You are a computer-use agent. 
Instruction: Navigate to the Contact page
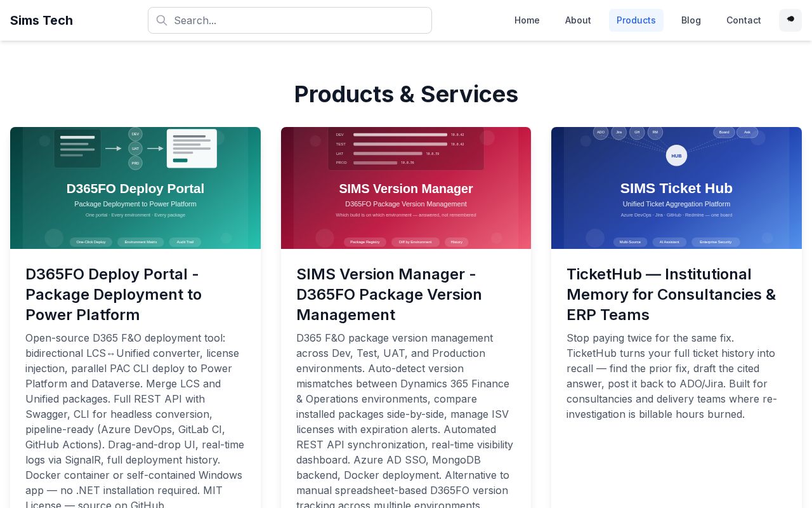pyautogui.click(x=743, y=20)
